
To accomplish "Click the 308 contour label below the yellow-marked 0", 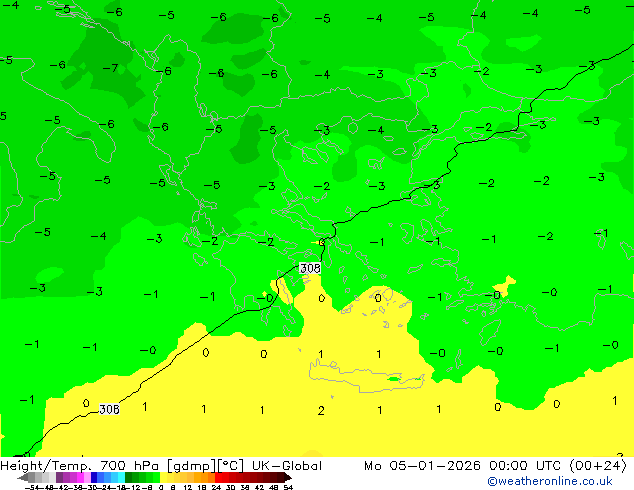I will 310,268.
